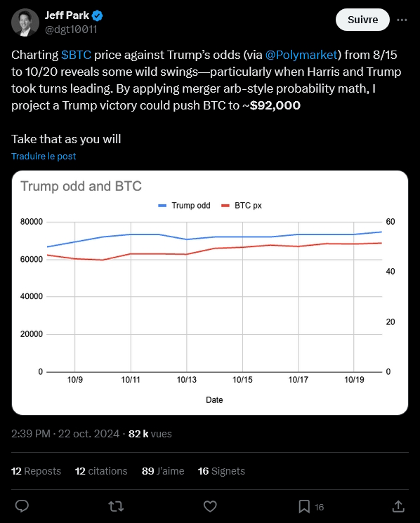View the 12 citations list
This screenshot has height=523, width=420.
pos(101,471)
